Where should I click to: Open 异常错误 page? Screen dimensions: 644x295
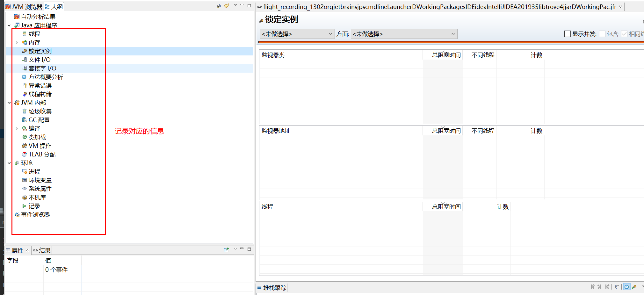coord(40,85)
